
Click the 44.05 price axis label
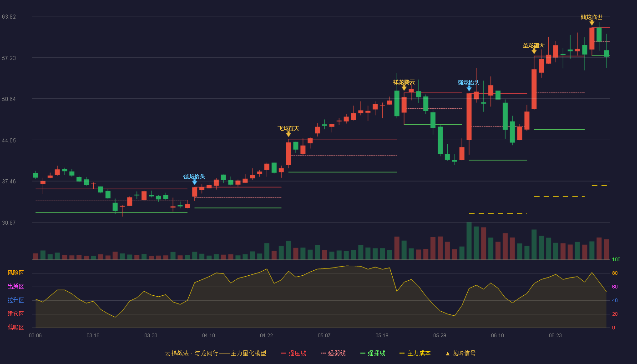[9, 140]
